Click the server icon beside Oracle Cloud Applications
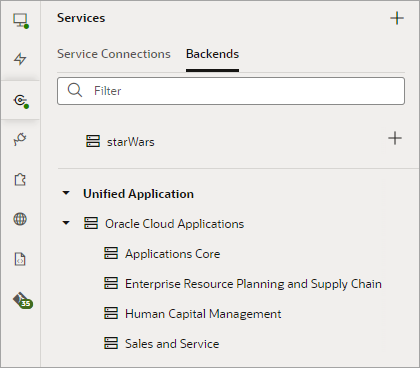Viewport: 420px width, 368px height. tap(91, 223)
